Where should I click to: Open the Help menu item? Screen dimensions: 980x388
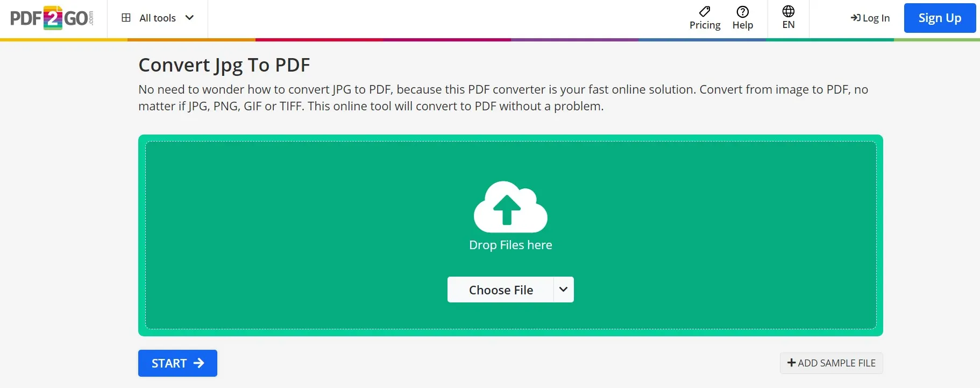[743, 18]
